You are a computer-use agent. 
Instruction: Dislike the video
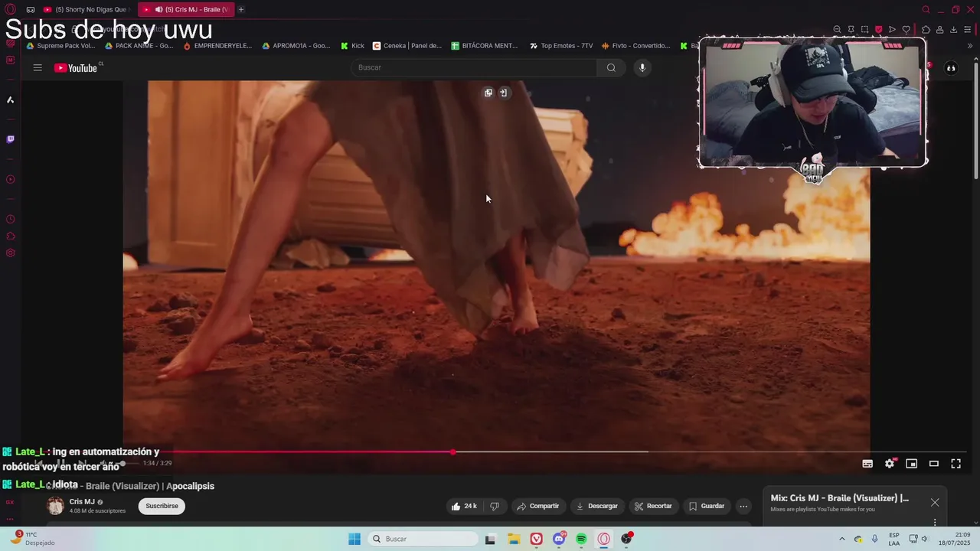click(x=495, y=506)
